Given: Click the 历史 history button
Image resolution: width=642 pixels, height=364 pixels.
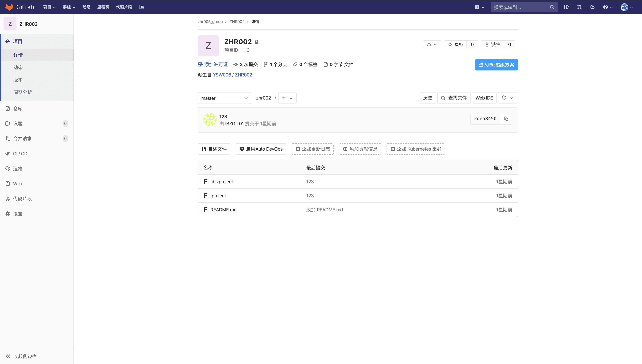Looking at the screenshot, I should [x=428, y=98].
